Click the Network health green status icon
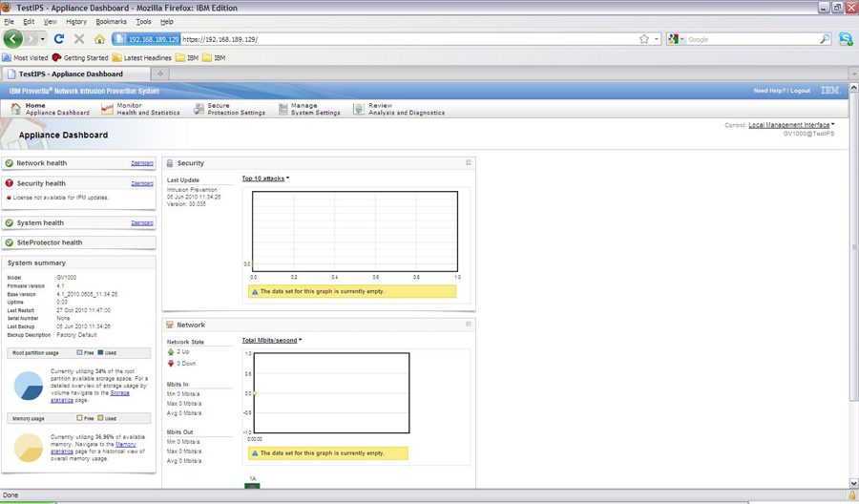This screenshot has width=859, height=504. point(10,163)
